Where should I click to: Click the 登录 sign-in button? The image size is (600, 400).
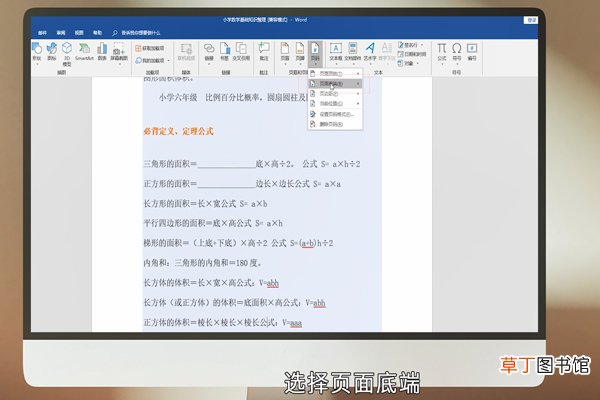tap(532, 20)
